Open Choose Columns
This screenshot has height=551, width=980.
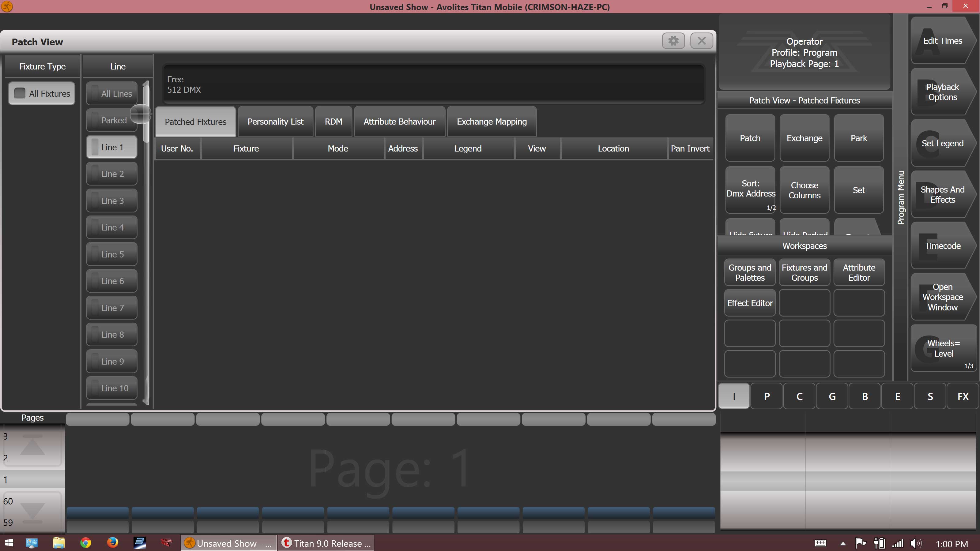804,190
